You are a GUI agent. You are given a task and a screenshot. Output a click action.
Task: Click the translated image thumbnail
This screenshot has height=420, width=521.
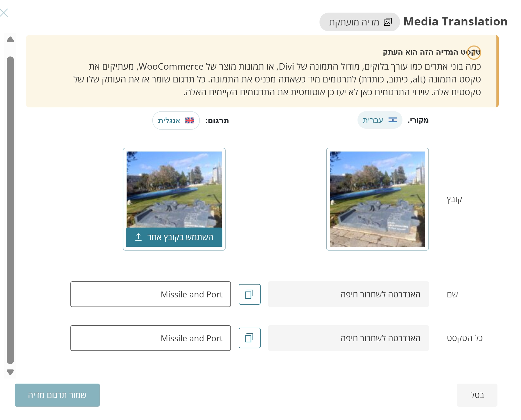point(174,189)
